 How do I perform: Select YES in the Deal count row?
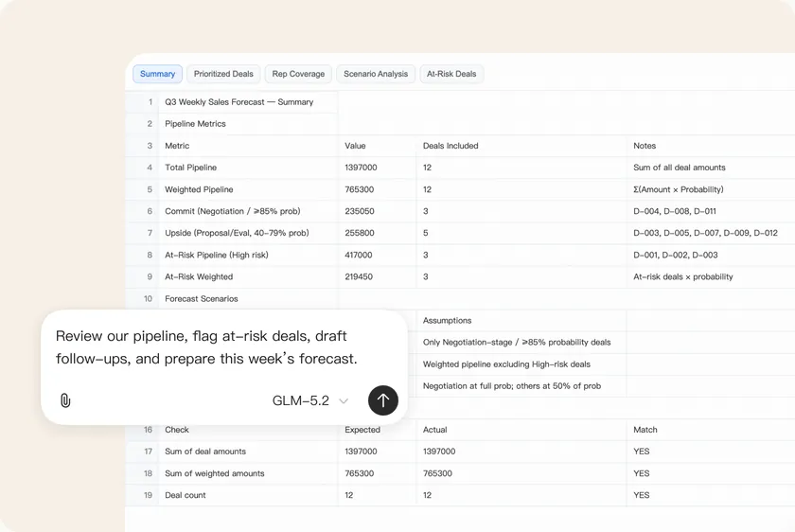(711, 495)
